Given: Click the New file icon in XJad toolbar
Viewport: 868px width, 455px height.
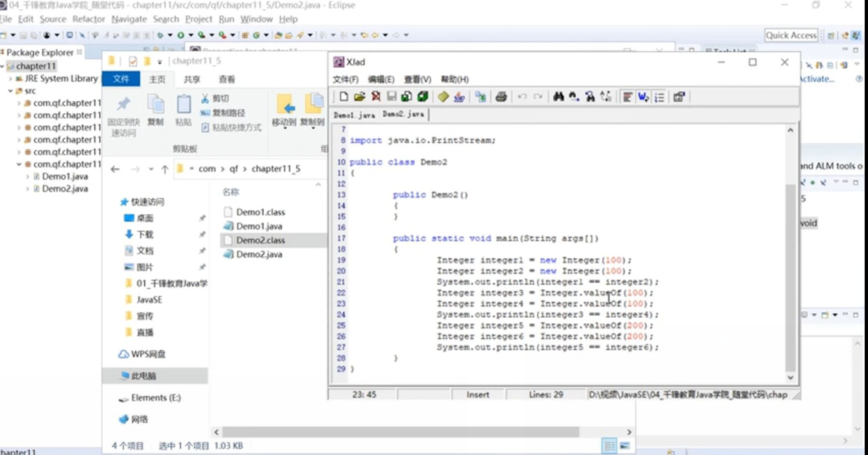Looking at the screenshot, I should coord(344,97).
